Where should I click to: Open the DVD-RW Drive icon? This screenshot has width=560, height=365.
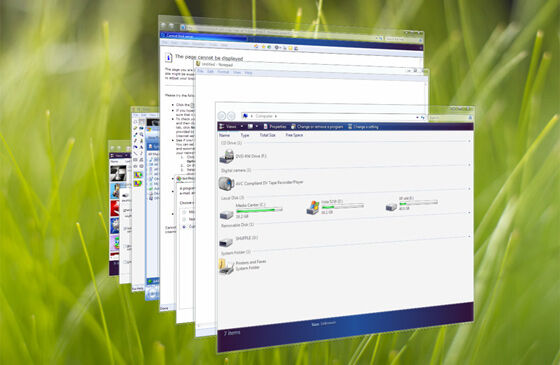click(x=226, y=156)
